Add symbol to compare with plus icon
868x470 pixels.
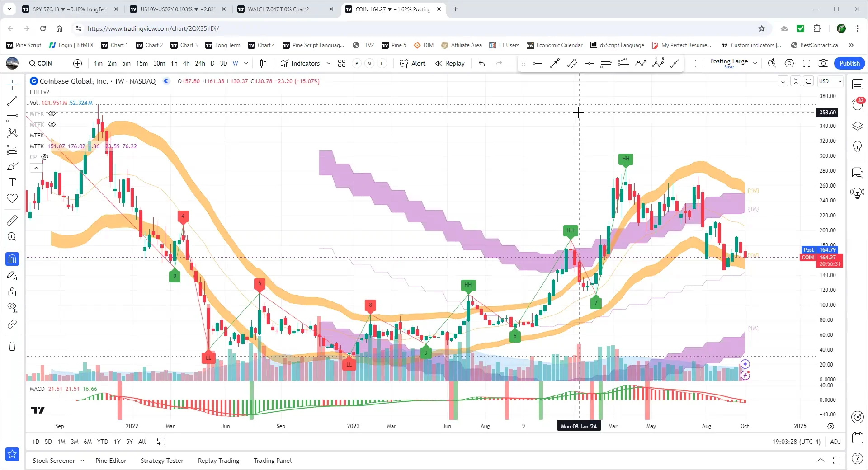click(78, 64)
